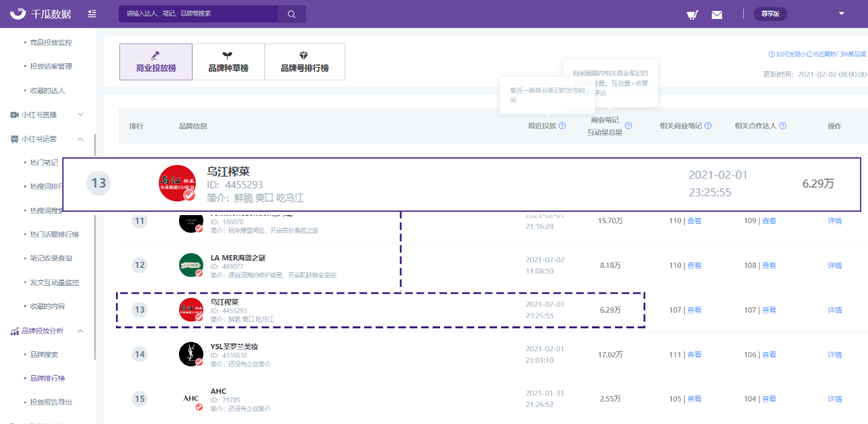868x424 pixels.
Task: Click help icon beside 相关合作达人
Action: [783, 126]
